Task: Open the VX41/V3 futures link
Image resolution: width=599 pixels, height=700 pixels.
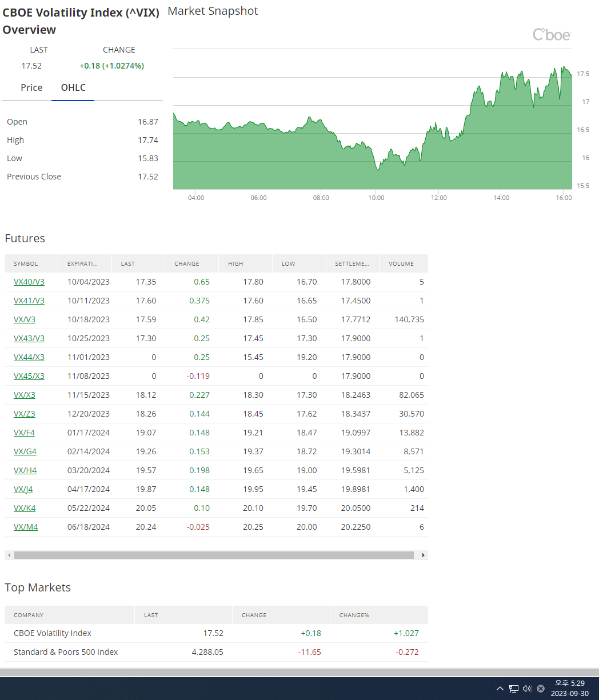Action: (x=29, y=301)
